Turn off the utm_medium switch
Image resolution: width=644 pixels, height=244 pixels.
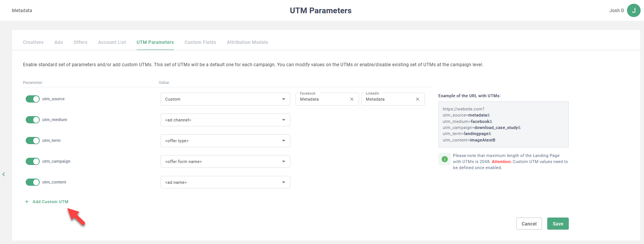[33, 120]
